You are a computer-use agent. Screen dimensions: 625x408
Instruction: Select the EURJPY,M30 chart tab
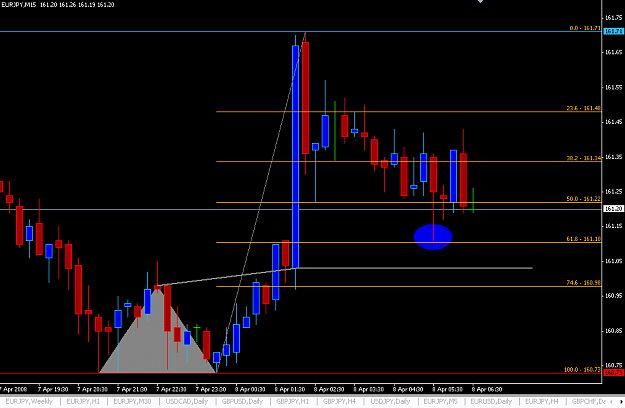pos(132,401)
